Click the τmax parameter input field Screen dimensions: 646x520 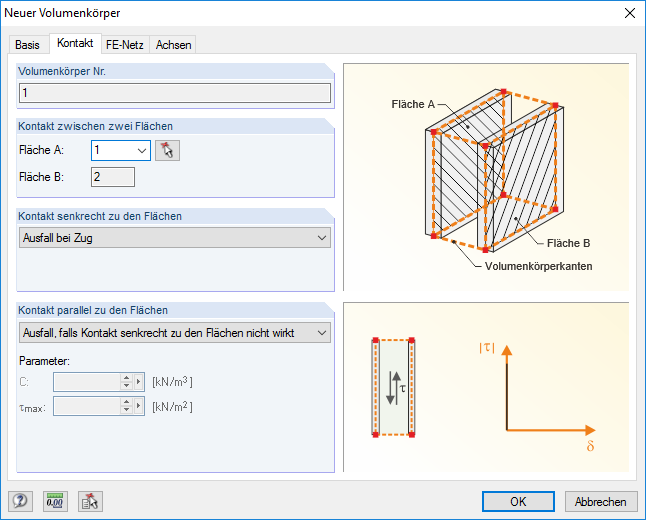[x=87, y=406]
